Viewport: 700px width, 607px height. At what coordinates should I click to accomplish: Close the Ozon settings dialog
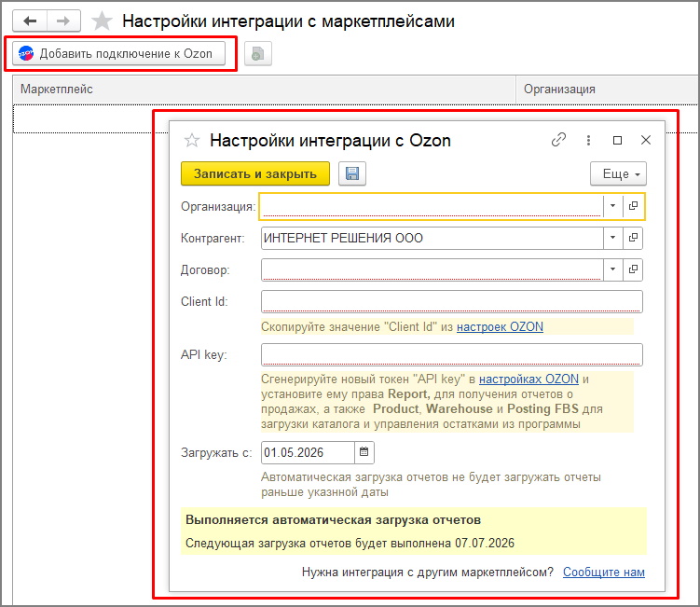(646, 140)
